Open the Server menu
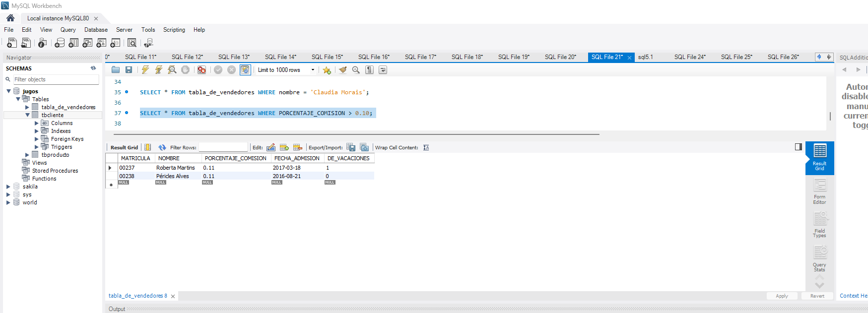This screenshot has width=868, height=313. [x=124, y=30]
